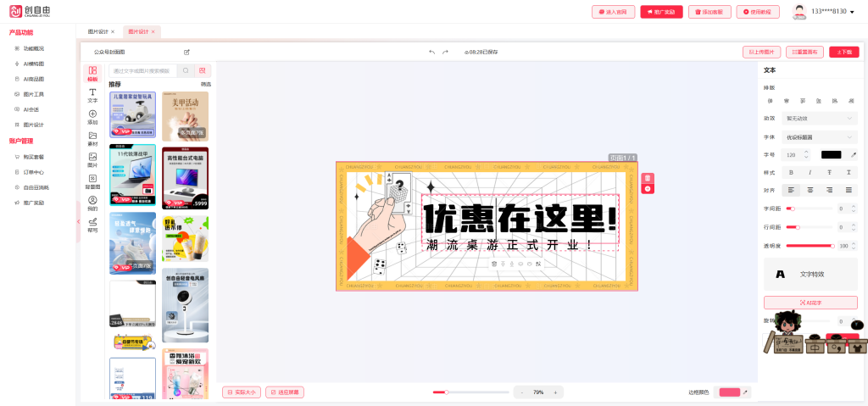Expand the 动效 animation dropdown
Image resolution: width=868 pixels, height=406 pixels.
(821, 118)
